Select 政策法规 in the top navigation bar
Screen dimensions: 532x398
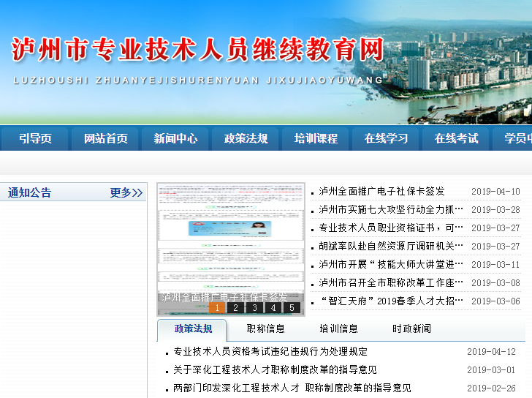tap(246, 138)
